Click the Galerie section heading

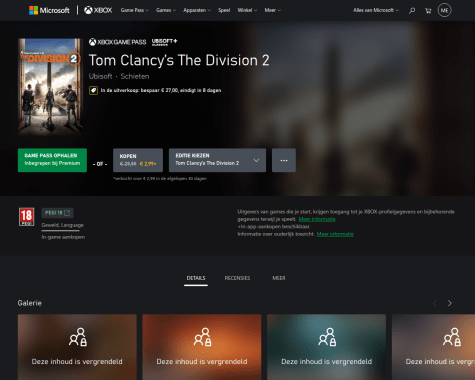tap(30, 303)
